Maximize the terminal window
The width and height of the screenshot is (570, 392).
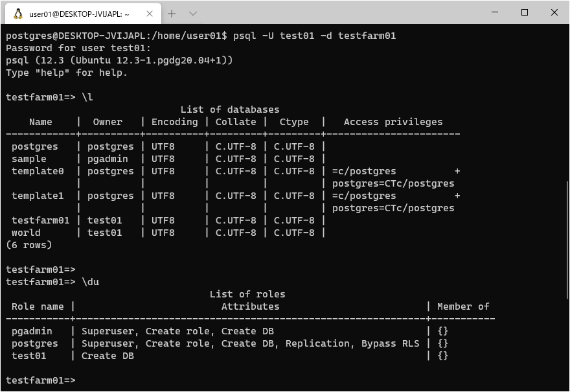pyautogui.click(x=525, y=12)
